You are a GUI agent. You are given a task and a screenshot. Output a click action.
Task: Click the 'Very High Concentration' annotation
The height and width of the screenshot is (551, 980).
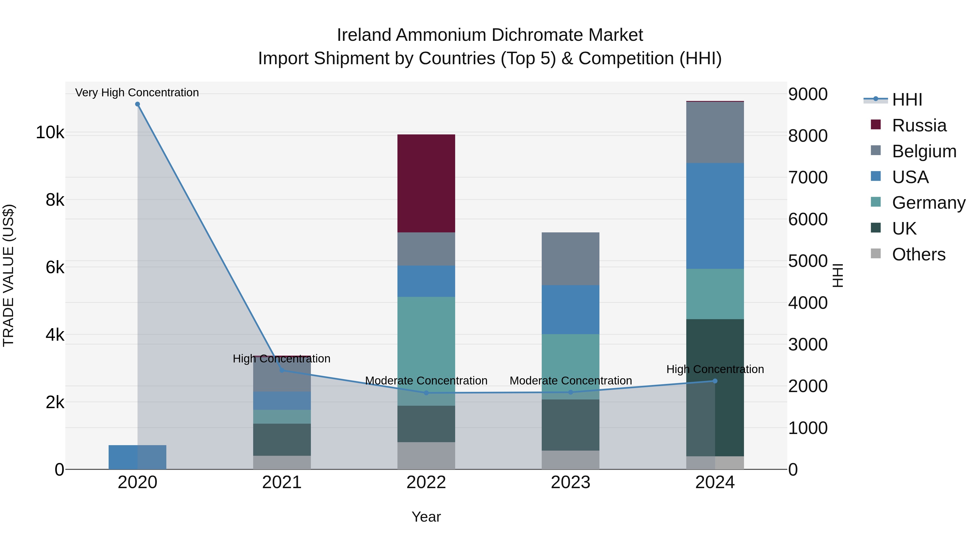pyautogui.click(x=137, y=93)
